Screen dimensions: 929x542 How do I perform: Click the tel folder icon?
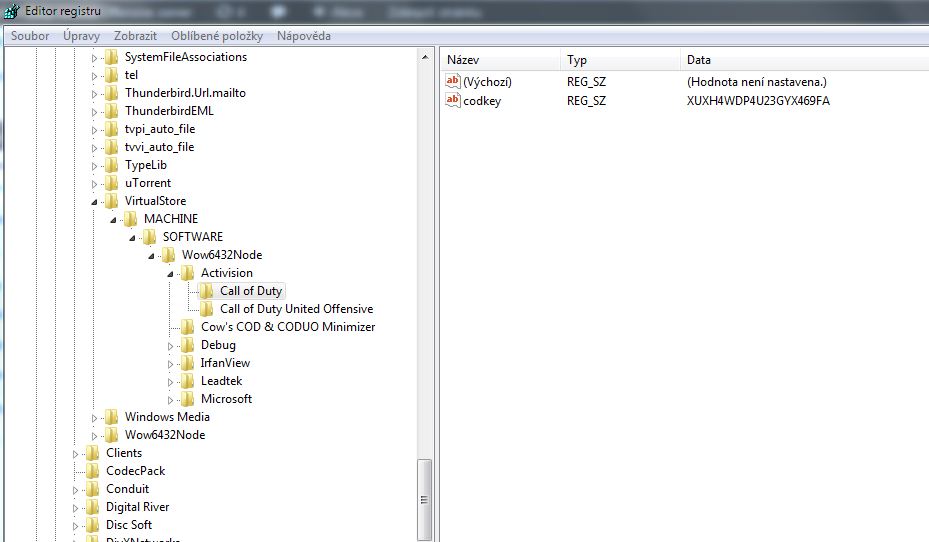[111, 75]
